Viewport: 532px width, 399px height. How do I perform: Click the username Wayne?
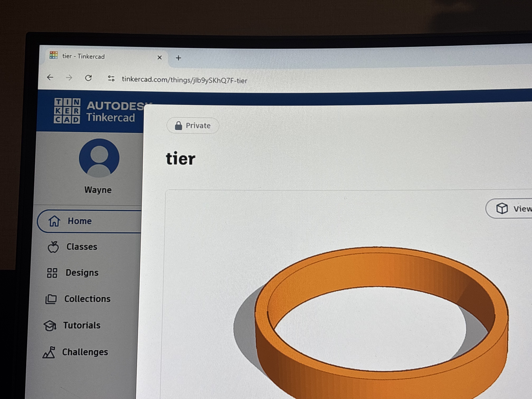pos(98,190)
